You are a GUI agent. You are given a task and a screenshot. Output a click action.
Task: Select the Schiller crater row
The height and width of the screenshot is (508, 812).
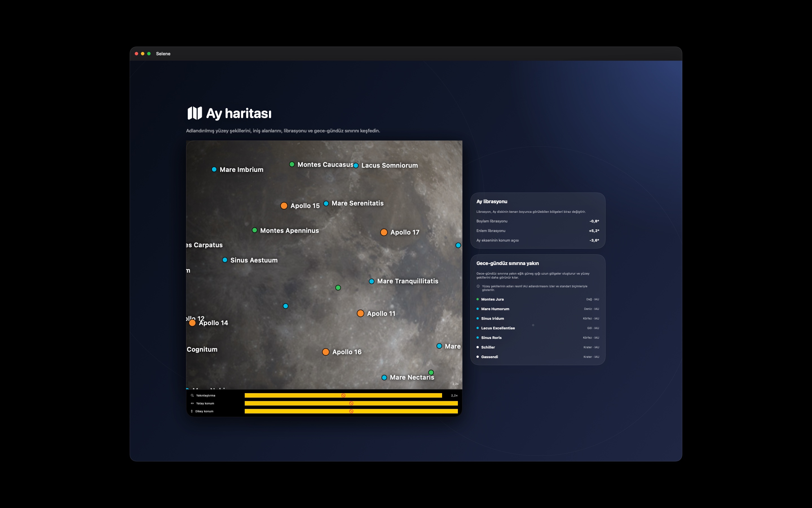(x=538, y=347)
